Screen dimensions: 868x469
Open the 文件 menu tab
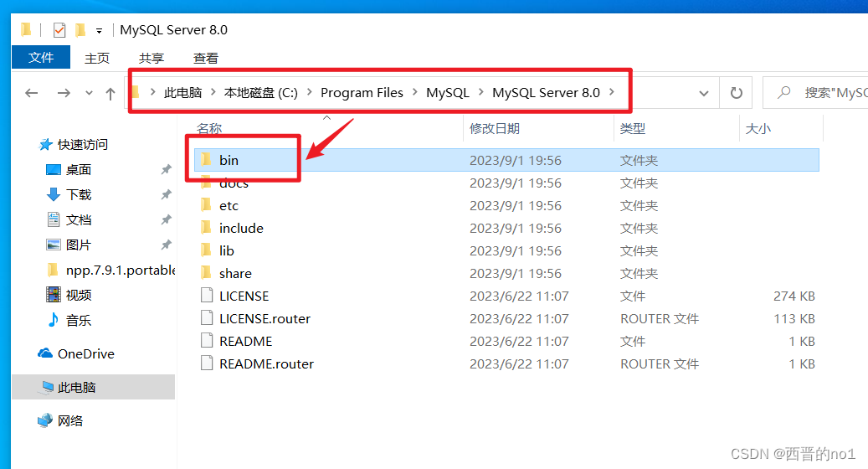[41, 58]
